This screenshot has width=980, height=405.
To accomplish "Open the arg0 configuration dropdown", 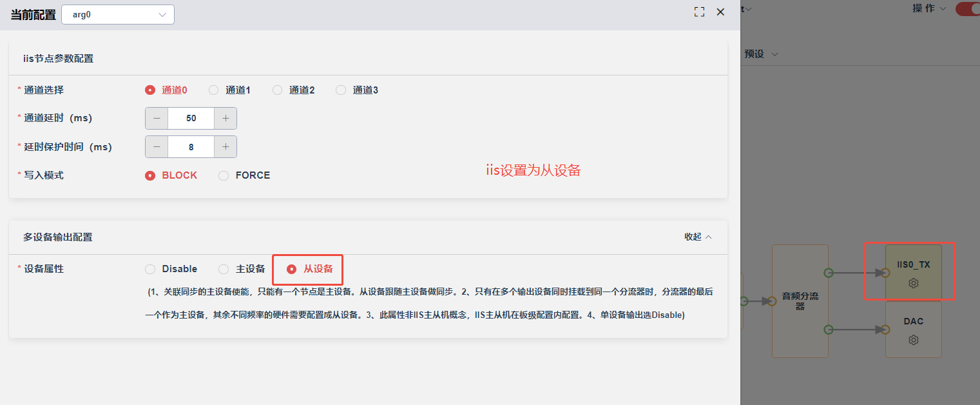I will pos(118,14).
